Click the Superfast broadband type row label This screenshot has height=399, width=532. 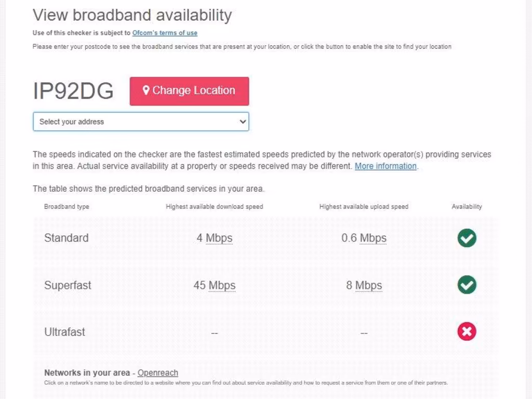pyautogui.click(x=68, y=285)
